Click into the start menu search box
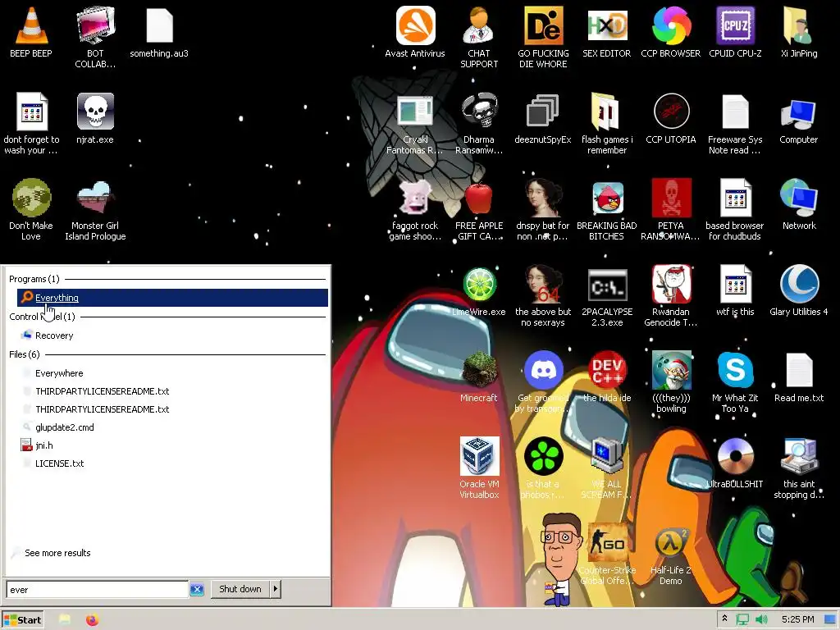This screenshot has height=630, width=840. (x=97, y=589)
